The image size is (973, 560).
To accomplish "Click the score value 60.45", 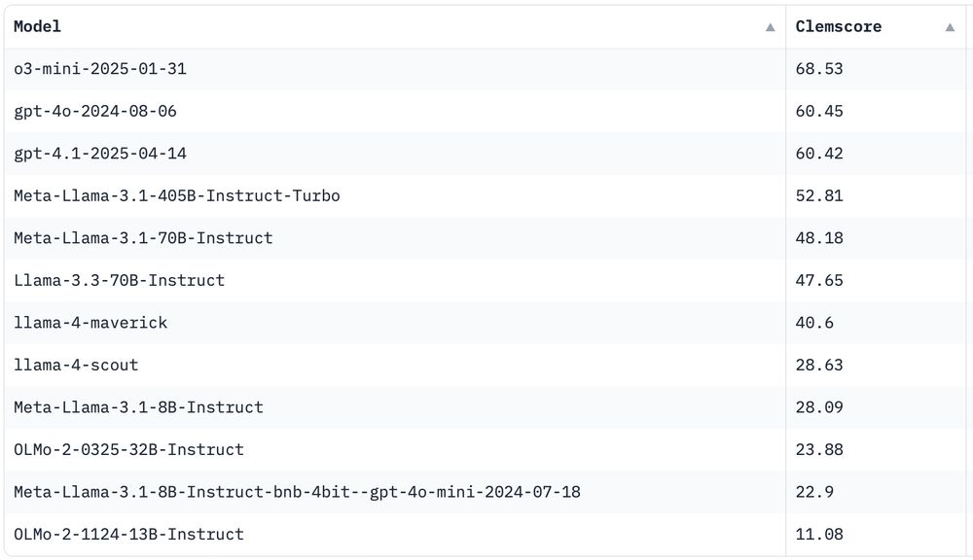I will click(819, 111).
